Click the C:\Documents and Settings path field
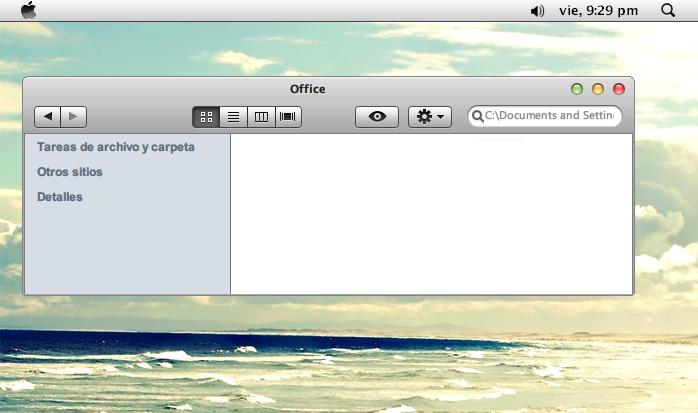The image size is (698, 413). (x=544, y=116)
